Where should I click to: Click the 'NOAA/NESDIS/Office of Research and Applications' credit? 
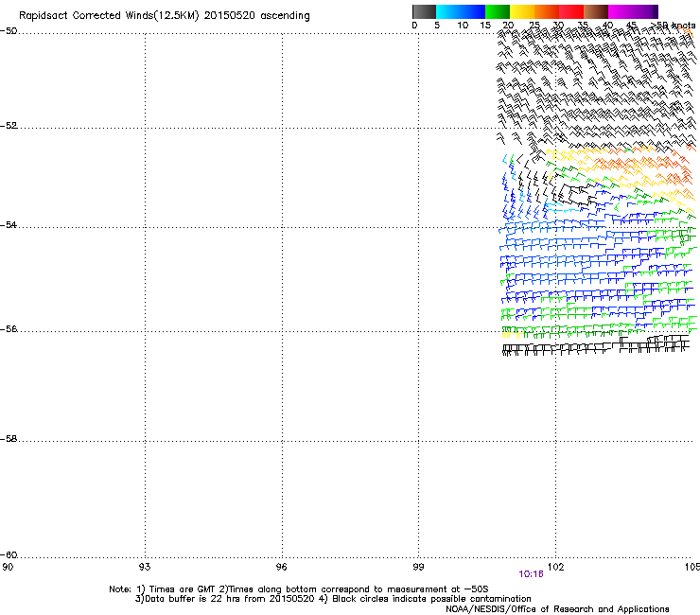pyautogui.click(x=557, y=609)
